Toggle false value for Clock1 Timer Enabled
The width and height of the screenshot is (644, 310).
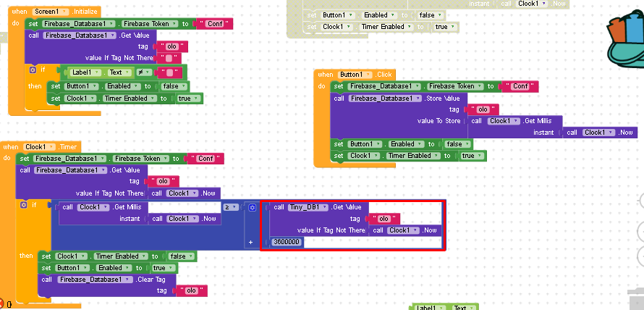point(179,256)
